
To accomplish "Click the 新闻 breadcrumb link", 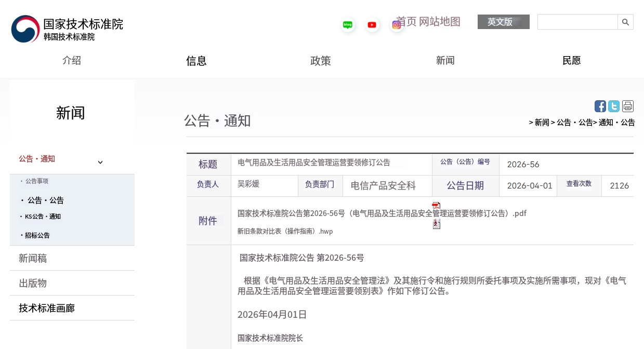I will point(541,123).
